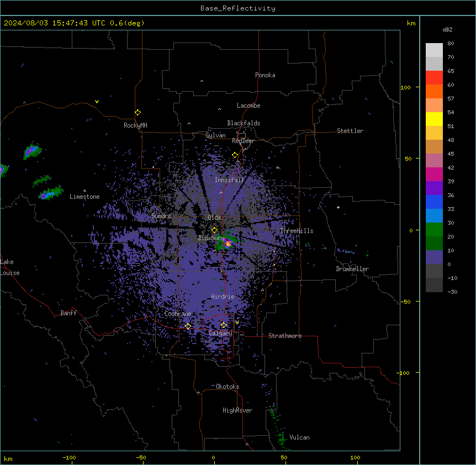The height and width of the screenshot is (465, 476).
Task: Click the bright green 20-30 dBZ swatch
Action: (434, 230)
